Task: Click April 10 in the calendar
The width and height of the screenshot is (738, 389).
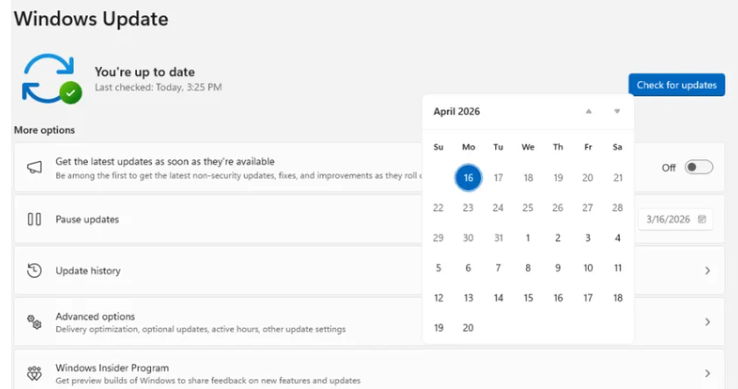Action: coord(588,268)
